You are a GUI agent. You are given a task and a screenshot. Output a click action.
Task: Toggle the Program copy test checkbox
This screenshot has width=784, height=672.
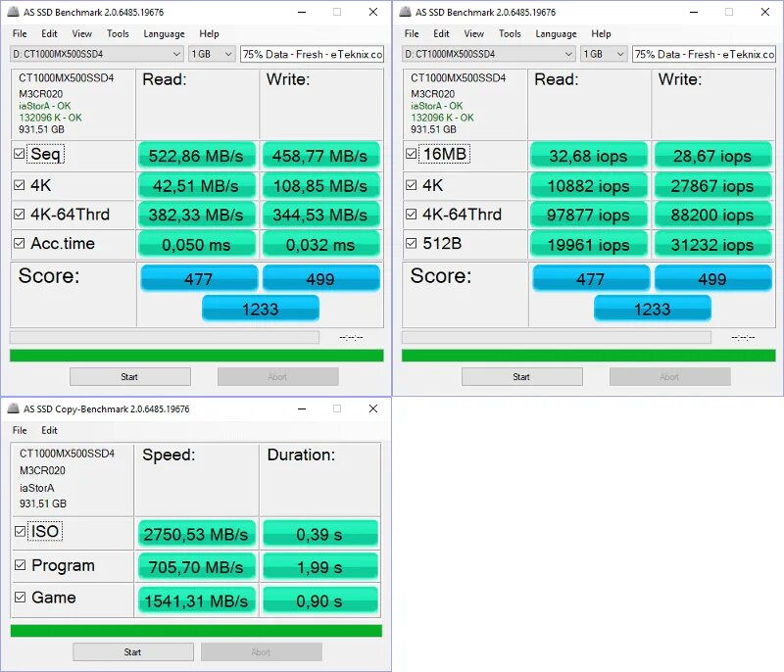tap(20, 565)
